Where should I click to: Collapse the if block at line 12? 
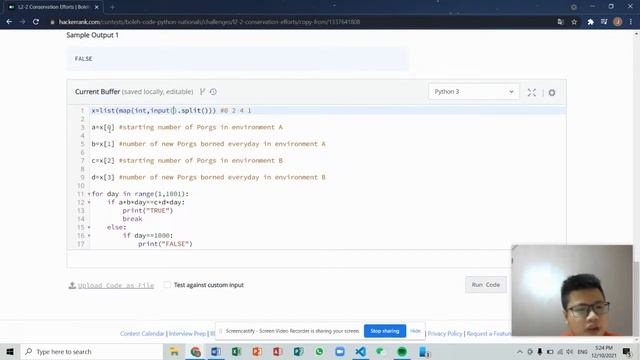(x=89, y=202)
